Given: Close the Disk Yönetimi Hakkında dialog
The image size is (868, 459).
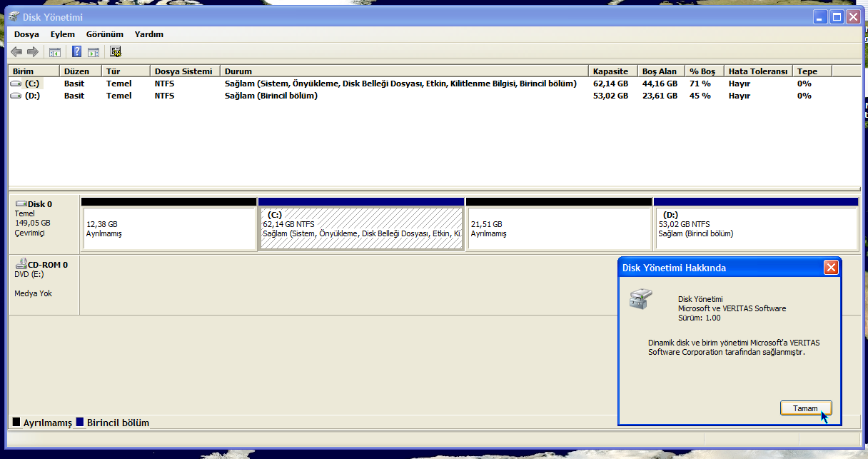Looking at the screenshot, I should click(x=831, y=268).
